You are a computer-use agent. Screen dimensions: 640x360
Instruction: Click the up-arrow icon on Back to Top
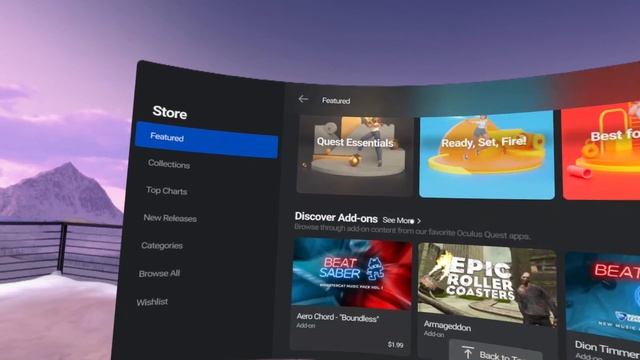(468, 352)
